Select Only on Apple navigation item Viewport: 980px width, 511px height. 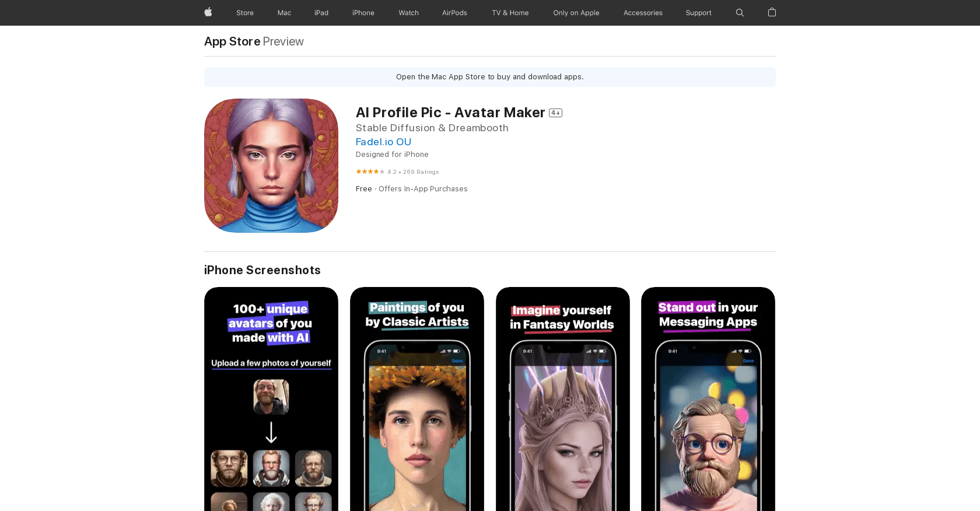point(576,13)
